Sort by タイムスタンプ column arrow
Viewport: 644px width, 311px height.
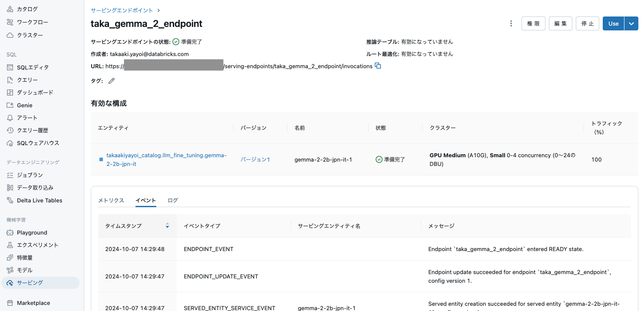[167, 226]
